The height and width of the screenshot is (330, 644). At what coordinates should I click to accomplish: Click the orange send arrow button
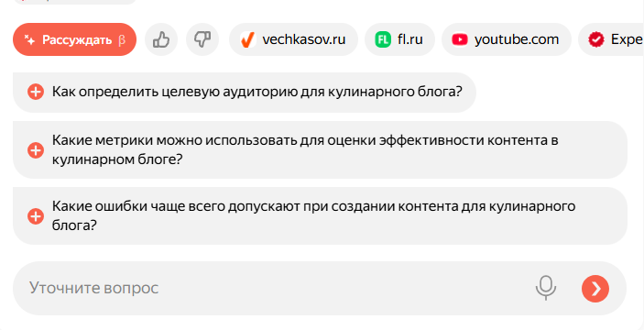pyautogui.click(x=595, y=289)
